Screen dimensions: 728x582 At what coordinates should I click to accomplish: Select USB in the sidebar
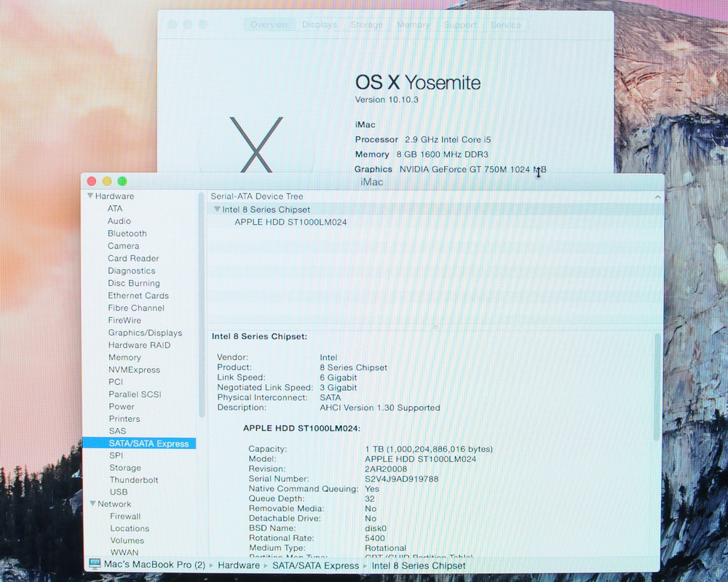[119, 492]
